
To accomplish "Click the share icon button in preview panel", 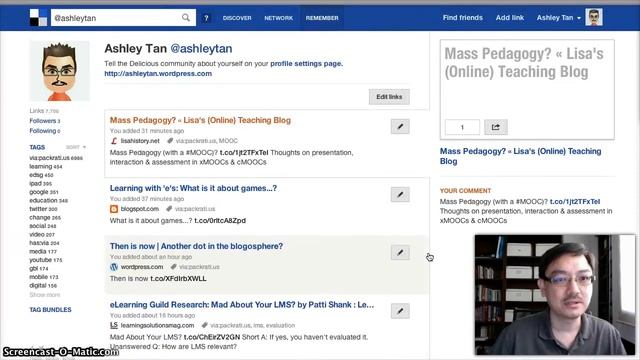I will [x=496, y=127].
